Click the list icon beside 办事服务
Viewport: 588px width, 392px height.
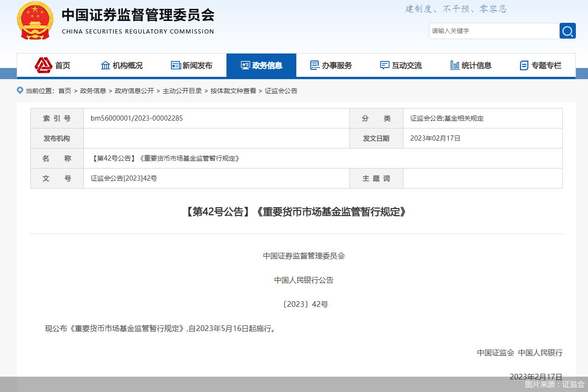point(315,66)
